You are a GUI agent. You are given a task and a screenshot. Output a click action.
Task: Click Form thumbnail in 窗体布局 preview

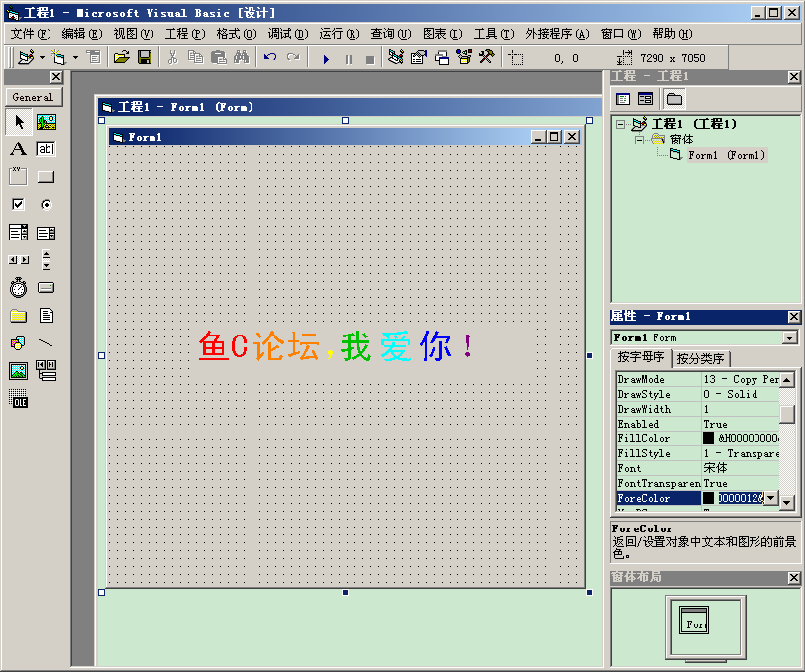point(694,621)
